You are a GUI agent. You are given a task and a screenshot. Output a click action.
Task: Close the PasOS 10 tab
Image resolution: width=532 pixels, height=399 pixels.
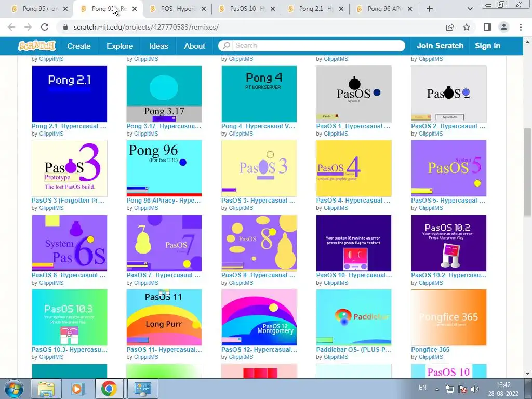coord(272,9)
